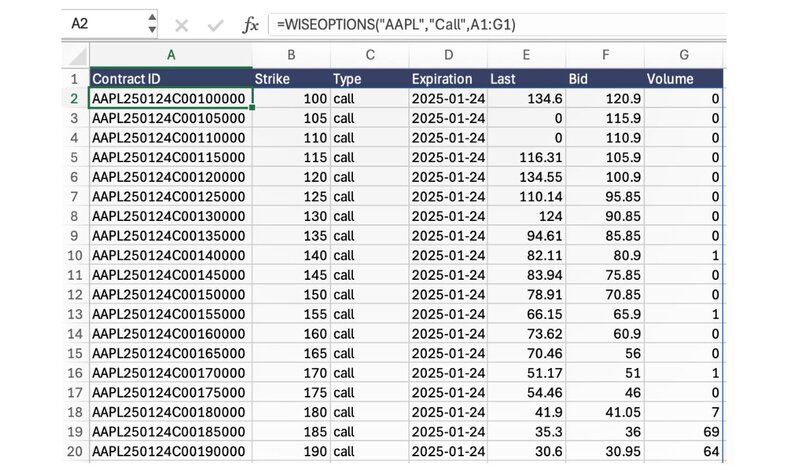Select column D header

[x=447, y=54]
